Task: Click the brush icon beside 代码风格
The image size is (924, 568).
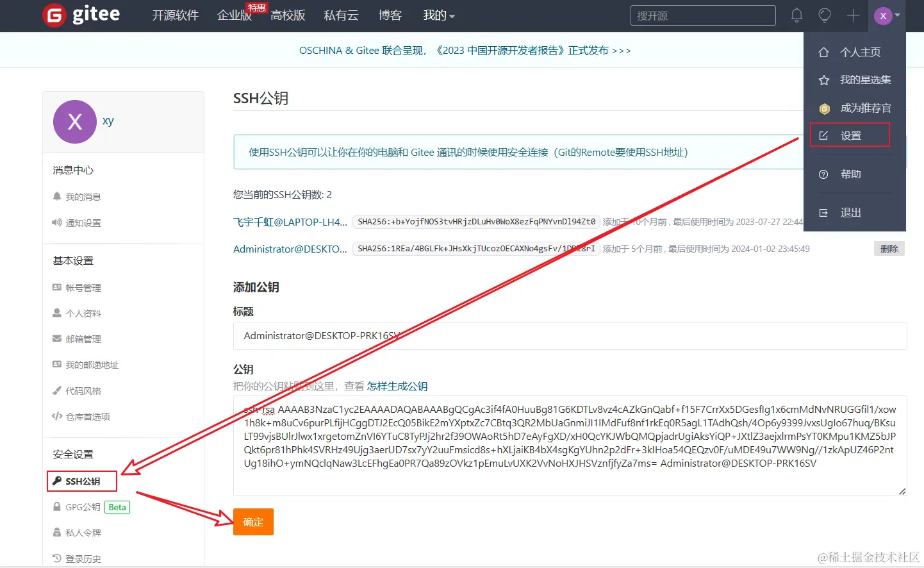Action: (57, 390)
